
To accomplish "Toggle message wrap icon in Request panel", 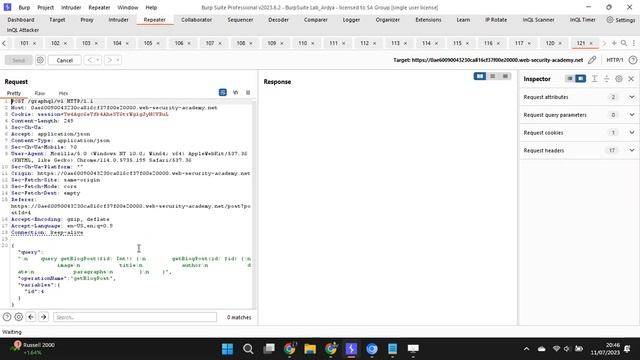I will (222, 93).
